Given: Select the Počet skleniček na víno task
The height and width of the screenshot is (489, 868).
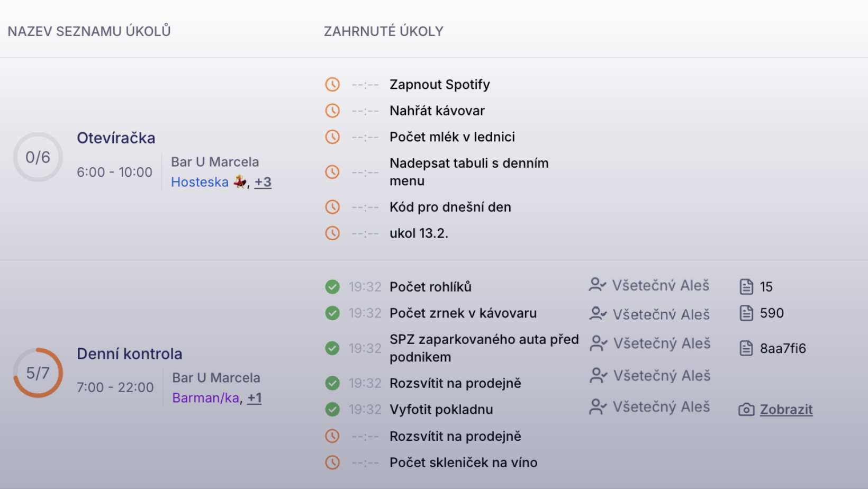Looking at the screenshot, I should point(464,463).
